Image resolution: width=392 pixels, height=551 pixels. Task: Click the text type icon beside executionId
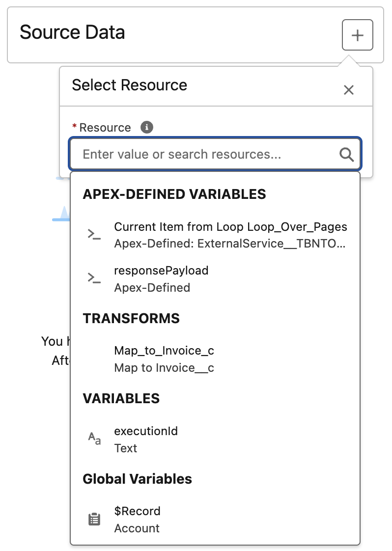[94, 438]
